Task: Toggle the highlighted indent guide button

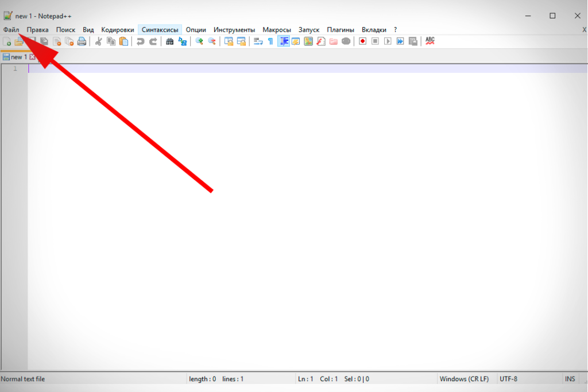Action: point(284,41)
